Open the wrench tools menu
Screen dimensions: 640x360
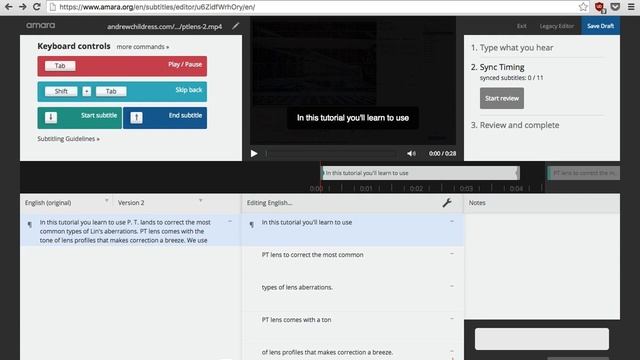pos(447,202)
